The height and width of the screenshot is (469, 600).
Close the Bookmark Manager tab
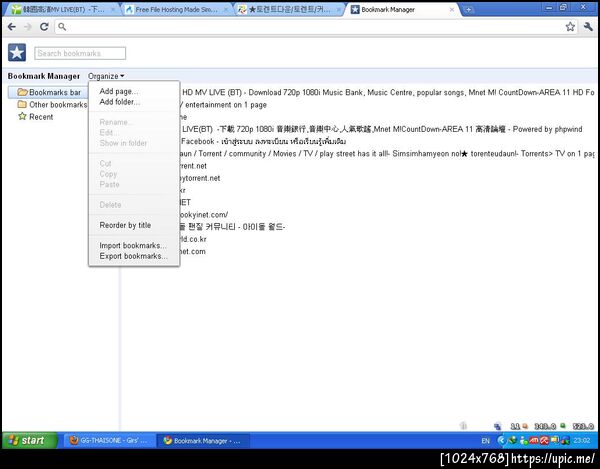click(452, 10)
